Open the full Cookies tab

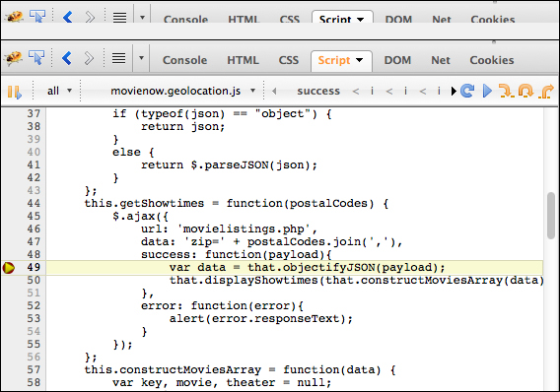[x=492, y=60]
